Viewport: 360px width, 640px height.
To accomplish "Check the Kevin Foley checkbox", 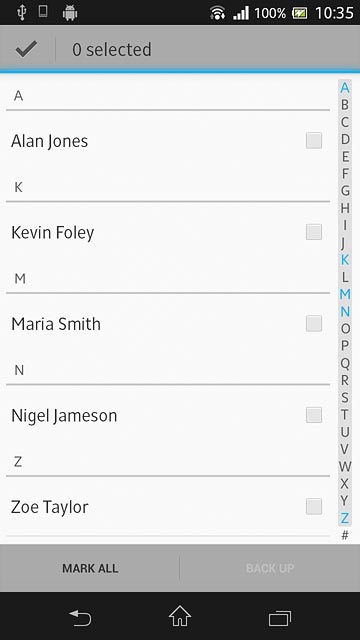I will point(314,232).
